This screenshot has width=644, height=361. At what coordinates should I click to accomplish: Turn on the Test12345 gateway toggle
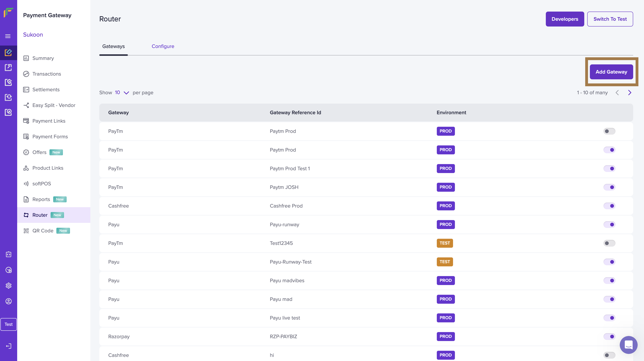609,243
